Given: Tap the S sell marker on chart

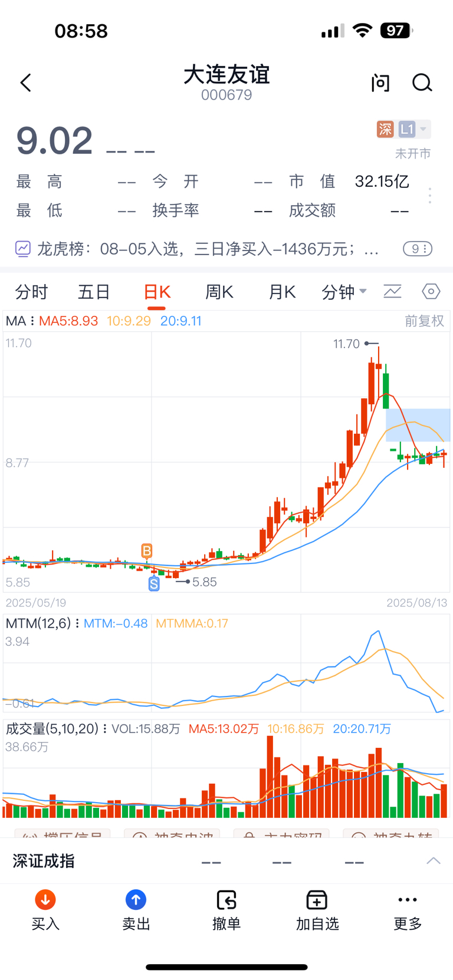Looking at the screenshot, I should click(x=154, y=584).
